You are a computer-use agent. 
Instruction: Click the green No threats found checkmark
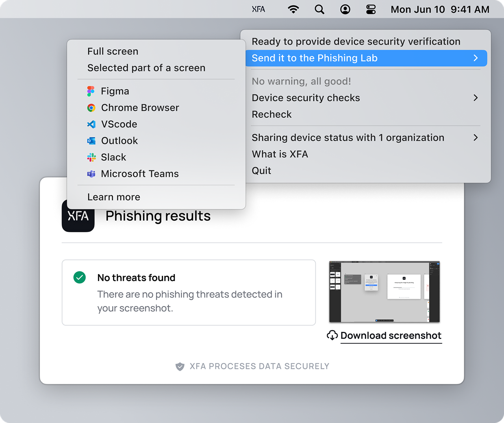(x=80, y=277)
